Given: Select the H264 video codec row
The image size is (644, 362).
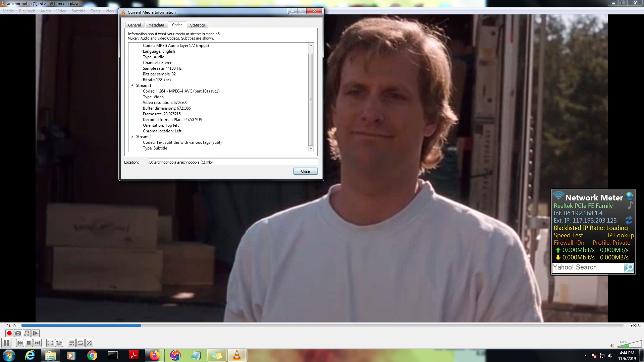Looking at the screenshot, I should tap(181, 91).
